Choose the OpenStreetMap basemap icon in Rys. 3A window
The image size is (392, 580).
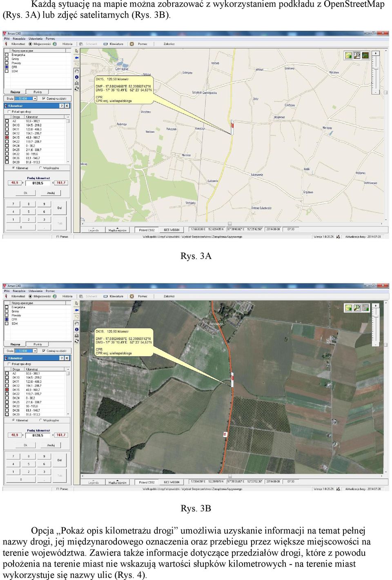pyautogui.click(x=348, y=55)
